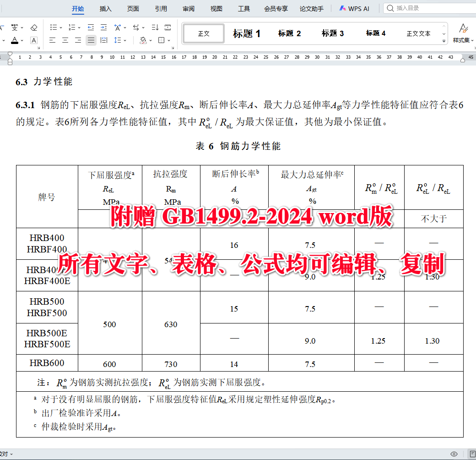476x460 pixels.
Task: Open the line spacing dropdown arrow
Action: tap(125, 40)
